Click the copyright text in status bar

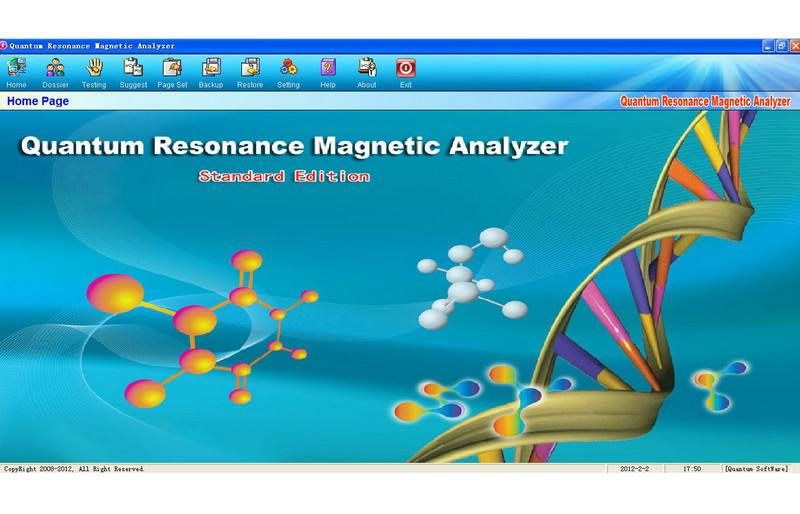[x=74, y=469]
